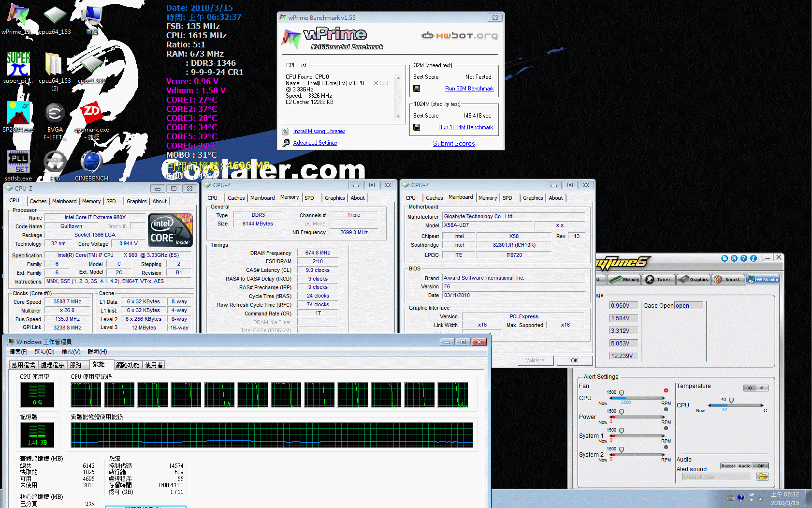This screenshot has height=508, width=812.
Task: Click the keyboard icon in the system tray
Action: [730, 498]
